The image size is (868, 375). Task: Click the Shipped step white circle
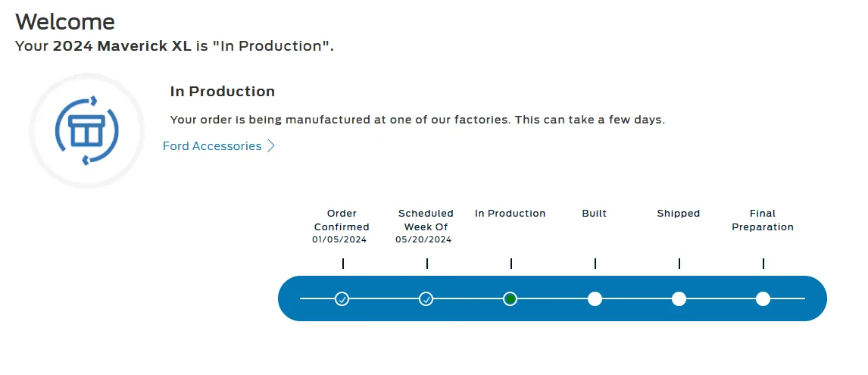pyautogui.click(x=679, y=299)
